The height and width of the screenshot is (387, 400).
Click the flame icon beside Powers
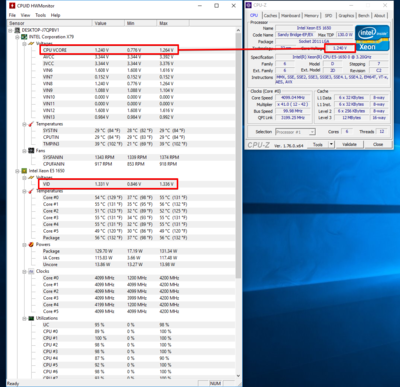(31, 244)
